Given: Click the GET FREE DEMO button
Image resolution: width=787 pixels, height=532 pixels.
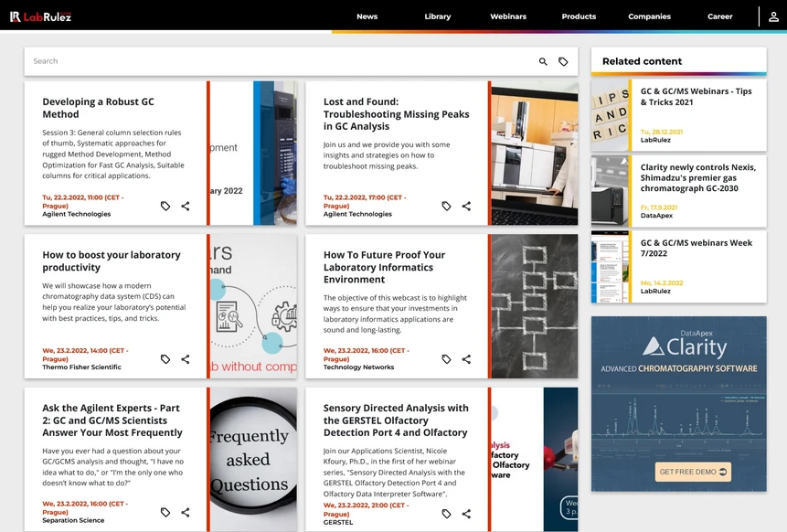Looking at the screenshot, I should point(693,472).
